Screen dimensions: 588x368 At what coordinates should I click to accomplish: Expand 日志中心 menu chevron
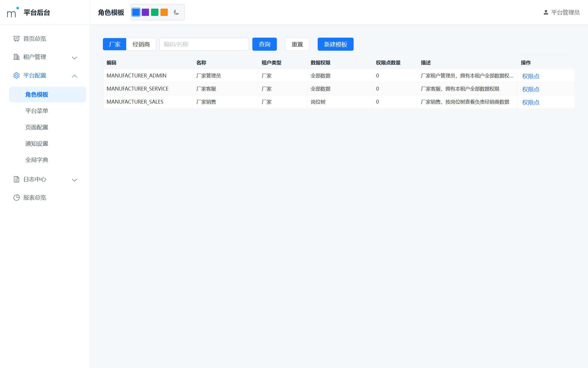tap(75, 180)
